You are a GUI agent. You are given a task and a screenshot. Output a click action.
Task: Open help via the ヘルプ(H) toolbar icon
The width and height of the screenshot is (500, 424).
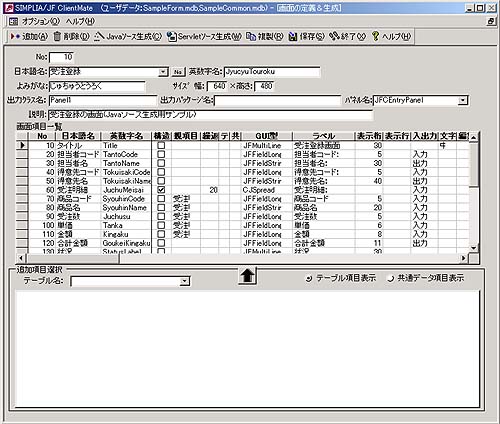(x=376, y=36)
